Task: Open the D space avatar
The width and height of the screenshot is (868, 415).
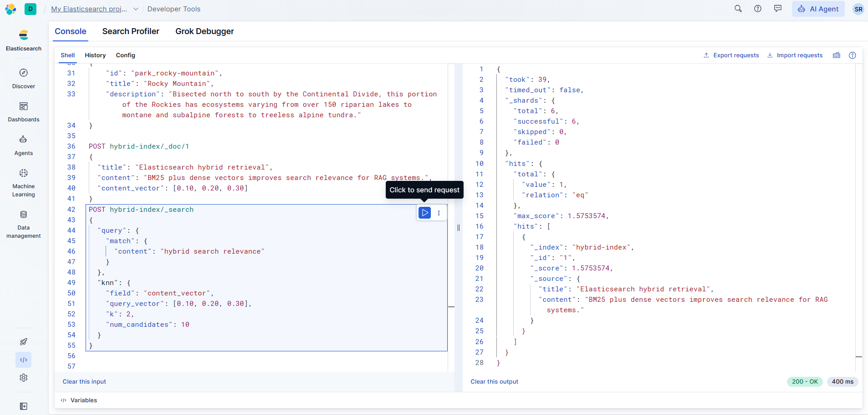Action: 30,9
